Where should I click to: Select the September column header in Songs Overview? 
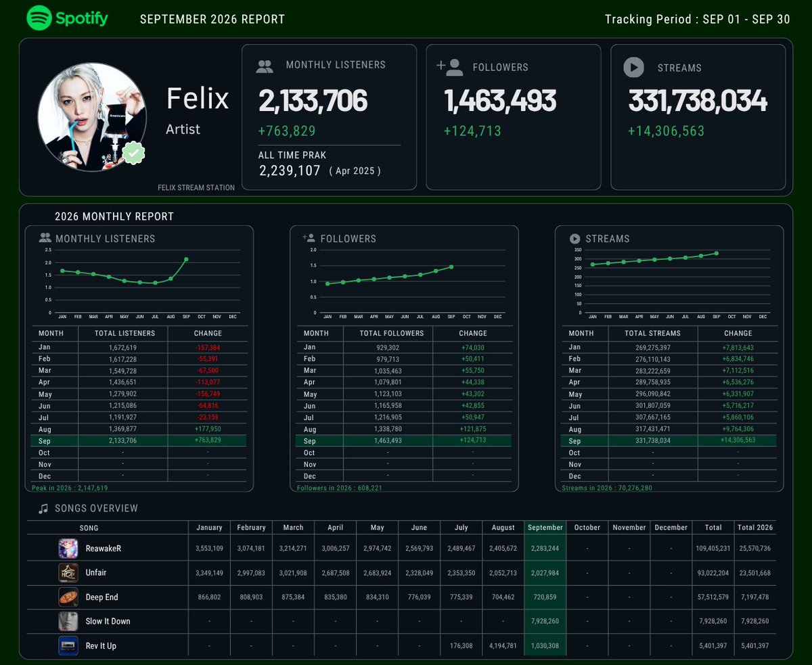click(545, 527)
